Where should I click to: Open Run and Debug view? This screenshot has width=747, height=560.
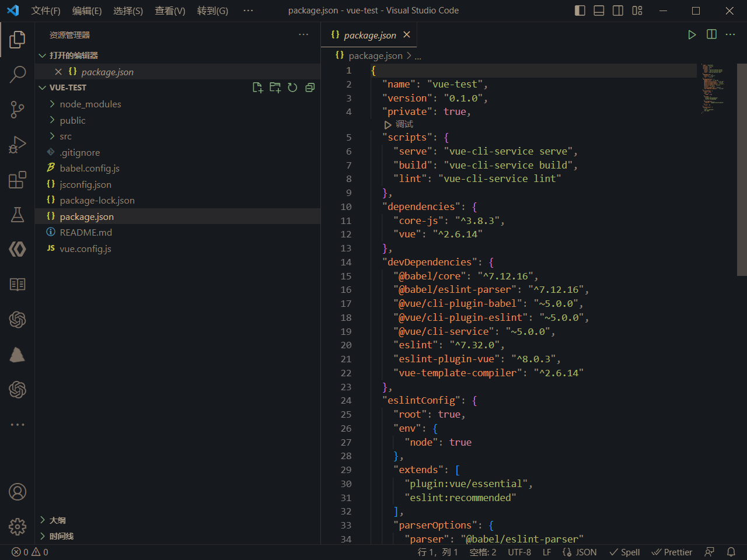tap(18, 145)
